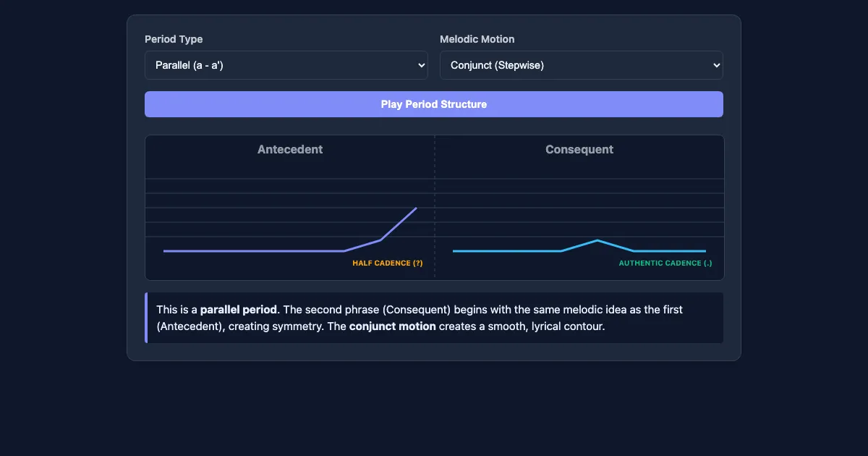868x456 pixels.
Task: Open the Period Type dropdown
Action: [286, 65]
